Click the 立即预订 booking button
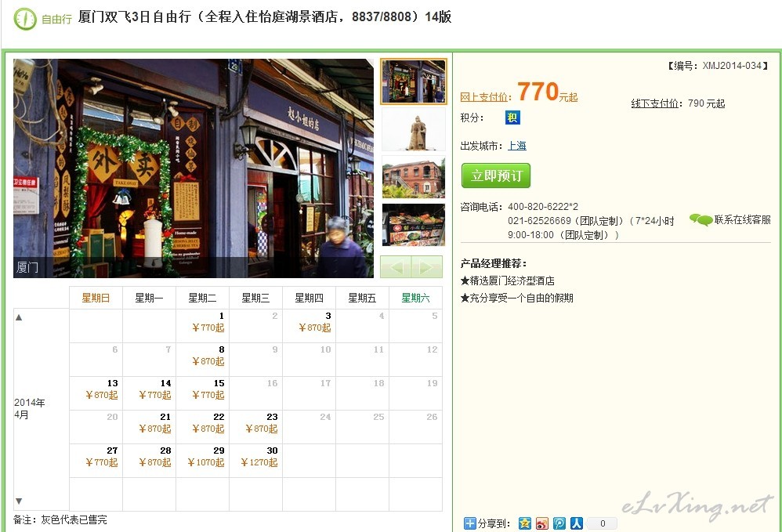Image resolution: width=782 pixels, height=532 pixels. pos(496,176)
